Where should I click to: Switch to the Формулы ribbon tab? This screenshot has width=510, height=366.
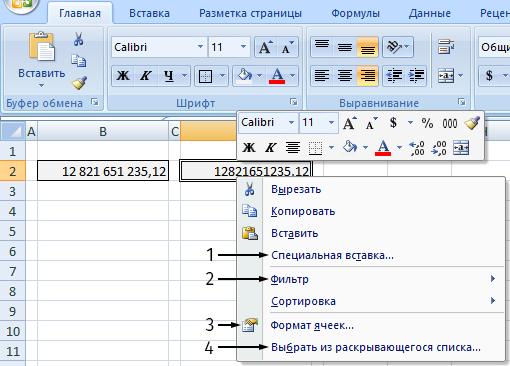coord(355,13)
